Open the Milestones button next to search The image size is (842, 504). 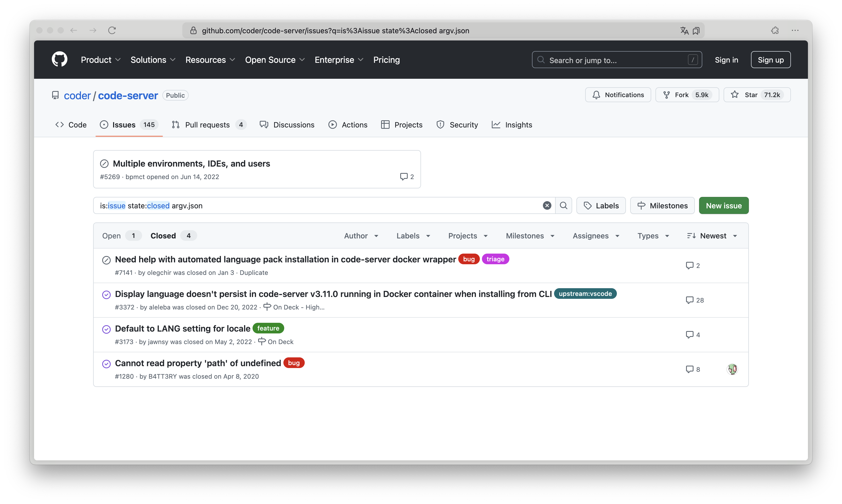[x=662, y=205]
